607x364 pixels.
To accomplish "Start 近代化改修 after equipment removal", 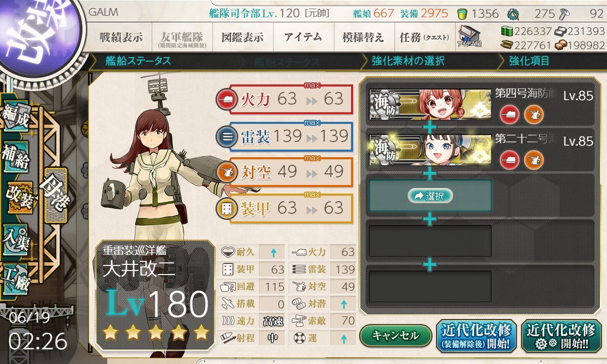I will (x=476, y=336).
